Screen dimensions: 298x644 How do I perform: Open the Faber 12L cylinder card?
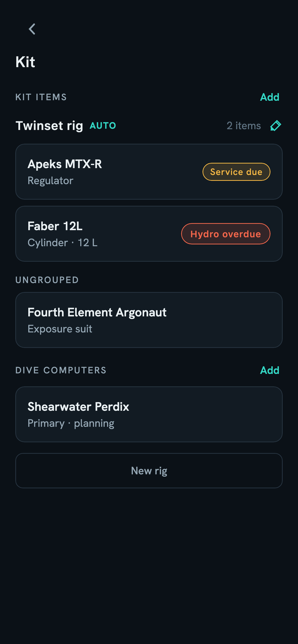tap(149, 234)
